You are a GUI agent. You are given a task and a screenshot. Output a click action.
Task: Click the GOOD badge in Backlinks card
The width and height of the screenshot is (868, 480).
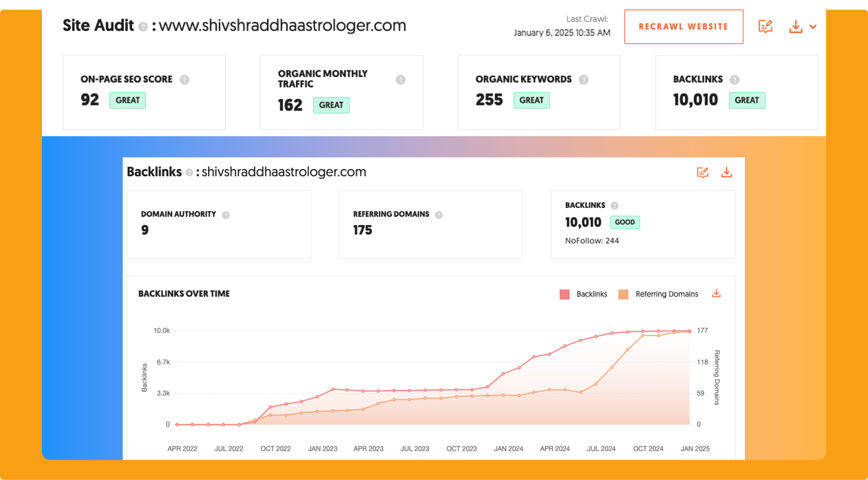(x=625, y=222)
